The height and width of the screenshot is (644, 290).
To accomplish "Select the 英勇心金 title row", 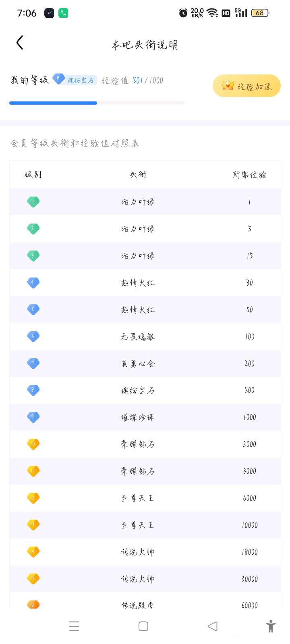I will click(x=145, y=363).
